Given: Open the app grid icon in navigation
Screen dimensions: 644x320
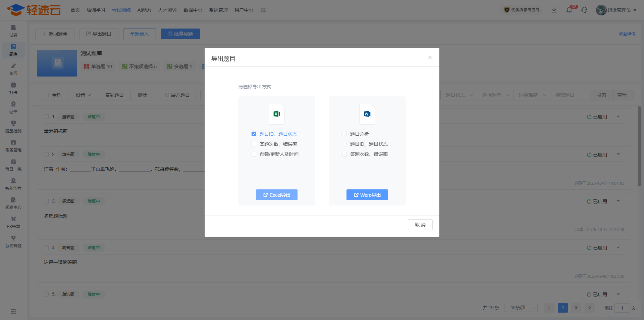Looking at the screenshot, I should (x=263, y=10).
